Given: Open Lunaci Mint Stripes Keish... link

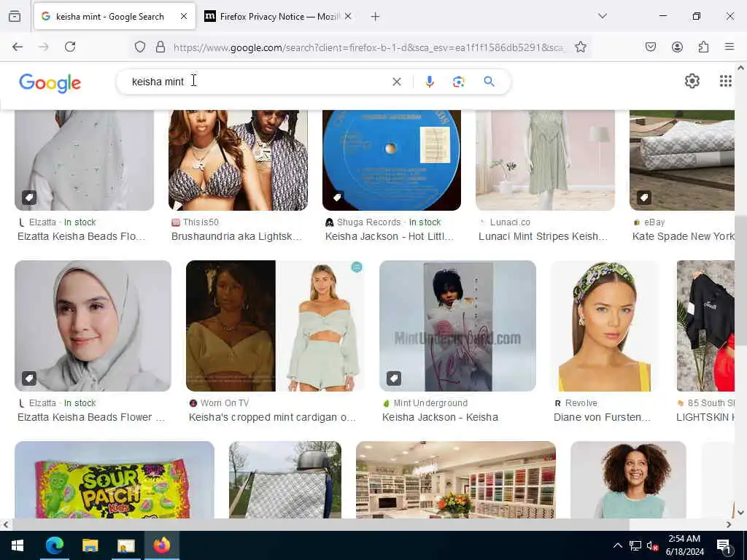Looking at the screenshot, I should point(543,236).
